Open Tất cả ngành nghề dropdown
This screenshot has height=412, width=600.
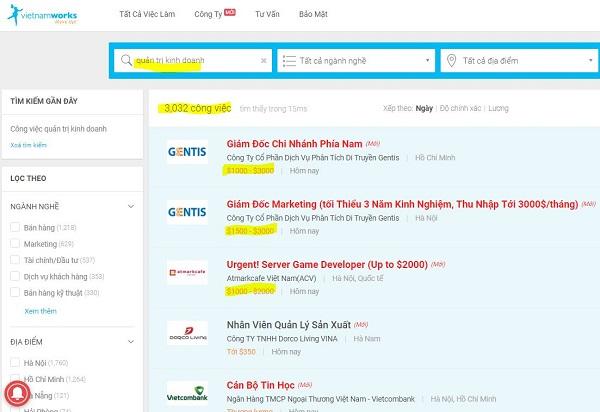(356, 60)
